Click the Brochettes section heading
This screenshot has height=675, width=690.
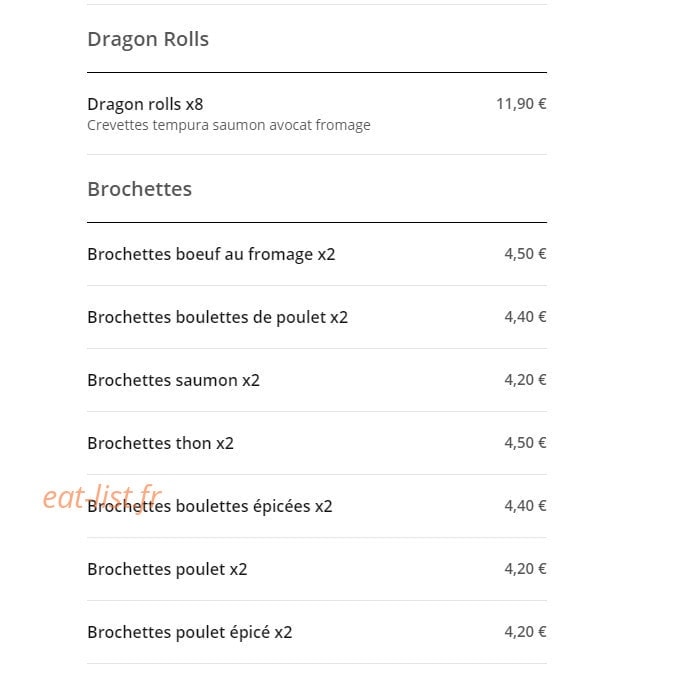139,189
